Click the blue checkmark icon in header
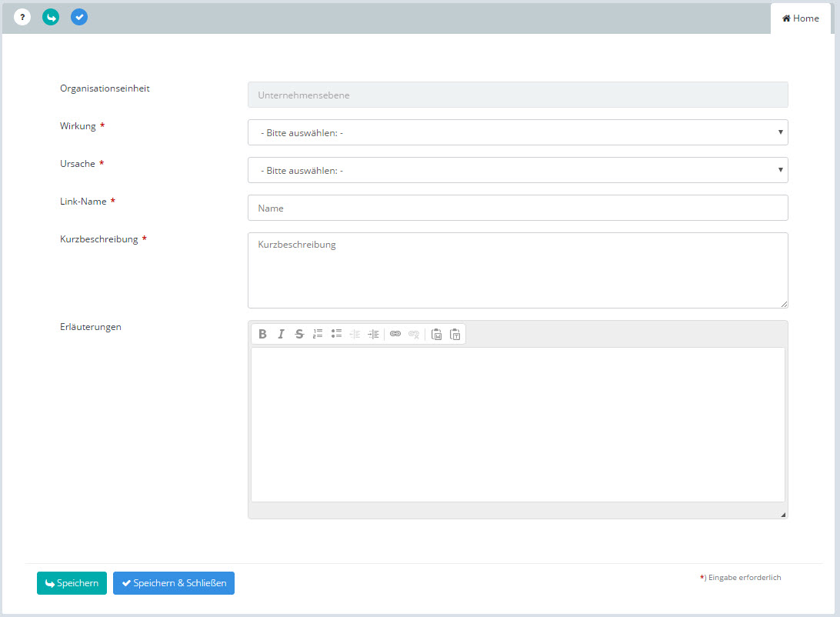Viewport: 840px width, 617px height. 79,17
